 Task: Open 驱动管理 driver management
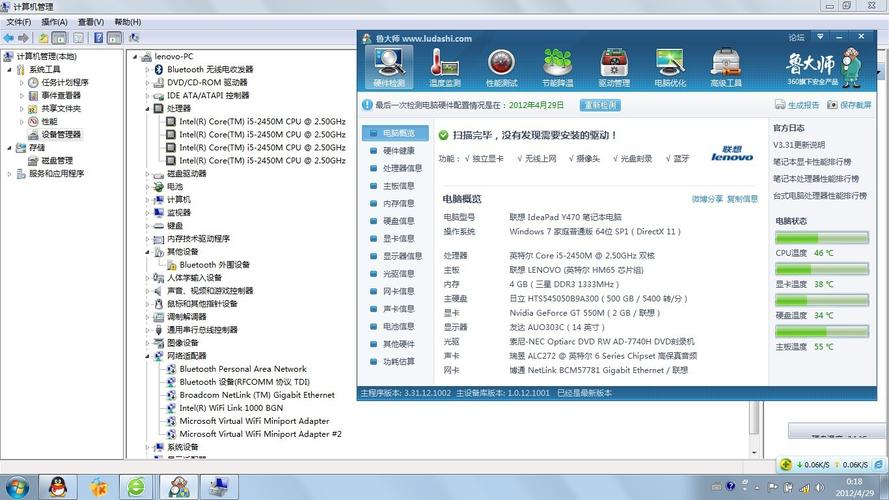[614, 67]
